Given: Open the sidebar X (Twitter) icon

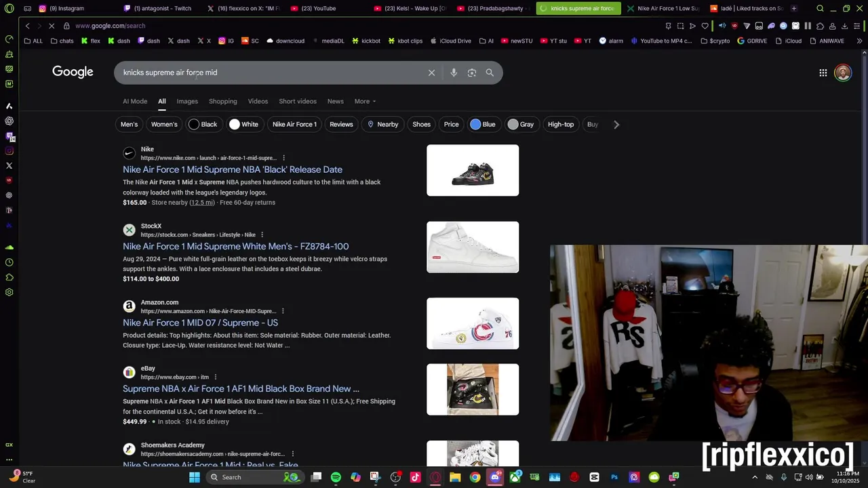Looking at the screenshot, I should click(9, 165).
